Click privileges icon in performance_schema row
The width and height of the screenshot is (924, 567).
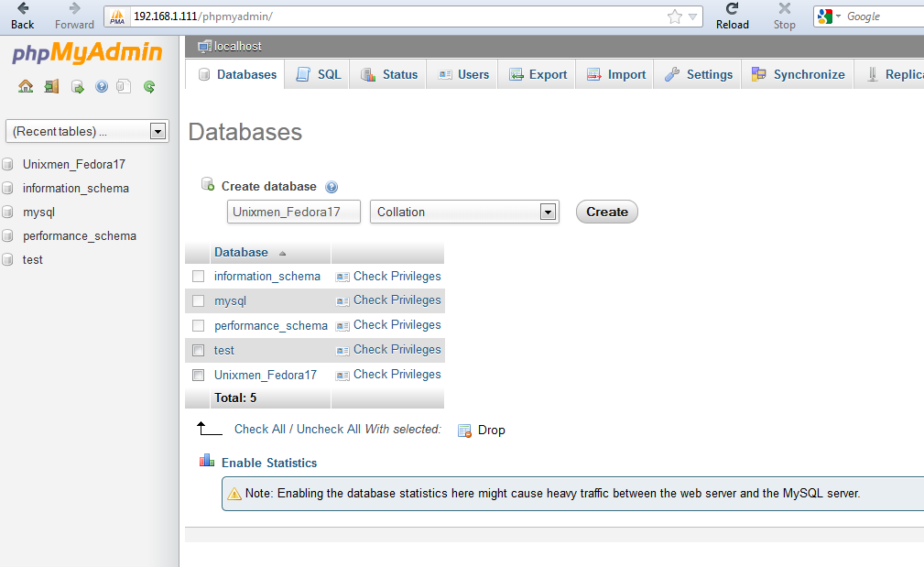342,326
